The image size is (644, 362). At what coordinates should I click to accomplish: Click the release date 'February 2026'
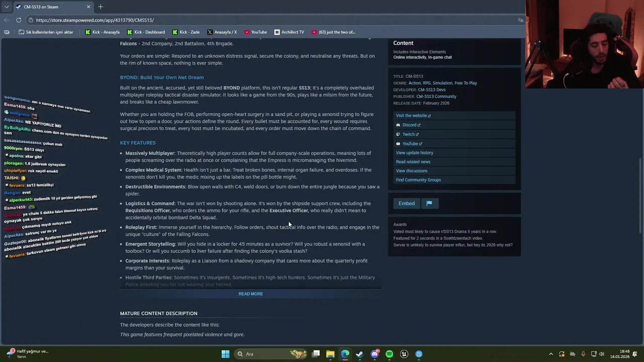(436, 103)
